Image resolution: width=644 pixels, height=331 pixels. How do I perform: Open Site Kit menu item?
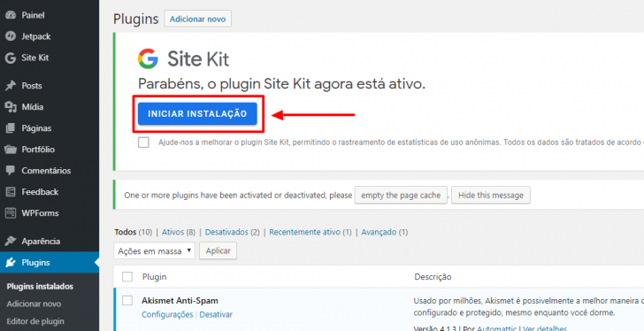coord(50,58)
